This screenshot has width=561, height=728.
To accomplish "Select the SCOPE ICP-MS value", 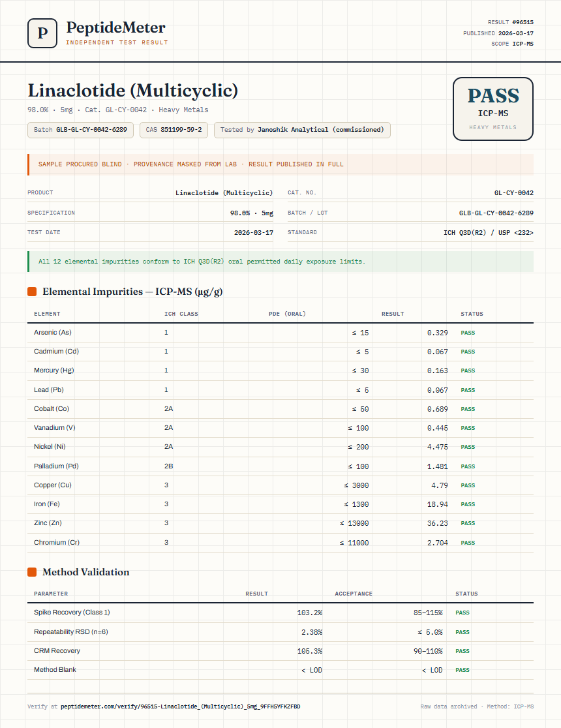I will pyautogui.click(x=523, y=44).
